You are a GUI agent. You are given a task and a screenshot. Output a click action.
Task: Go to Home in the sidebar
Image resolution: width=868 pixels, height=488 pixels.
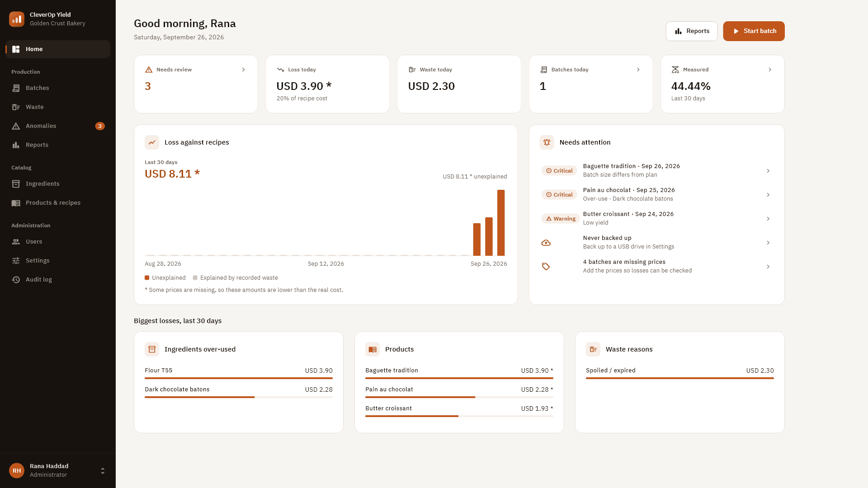pos(58,49)
